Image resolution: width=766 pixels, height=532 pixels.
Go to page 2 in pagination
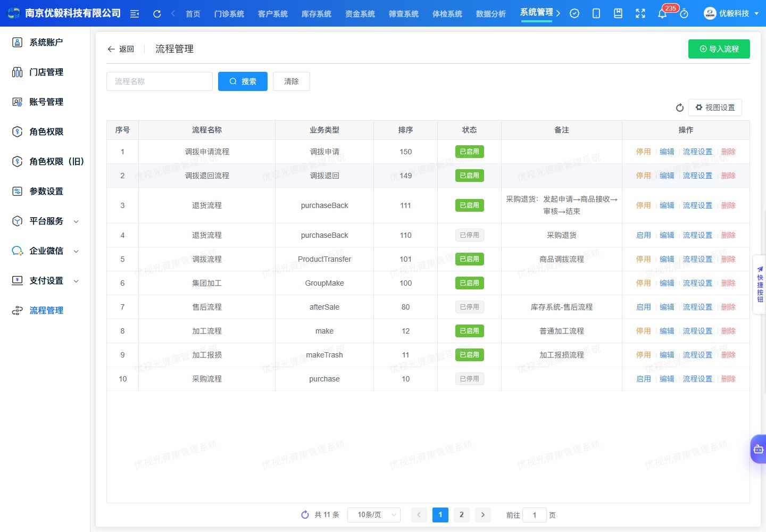(462, 515)
